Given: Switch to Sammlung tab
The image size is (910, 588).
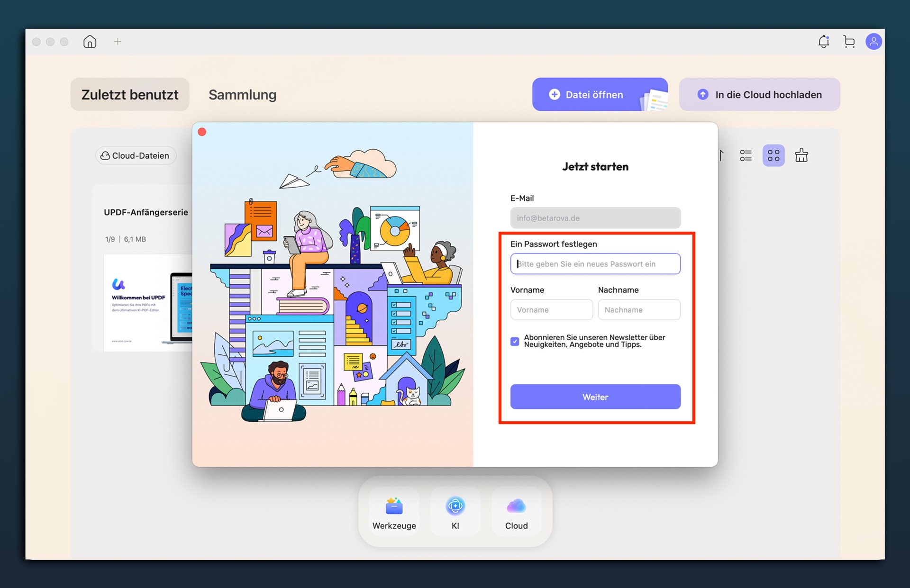Looking at the screenshot, I should coord(243,94).
